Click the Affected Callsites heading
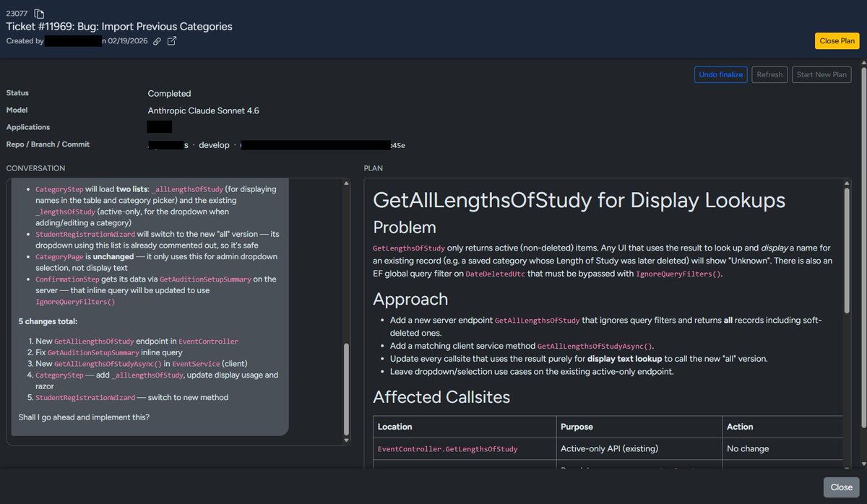The image size is (867, 504). 441,396
